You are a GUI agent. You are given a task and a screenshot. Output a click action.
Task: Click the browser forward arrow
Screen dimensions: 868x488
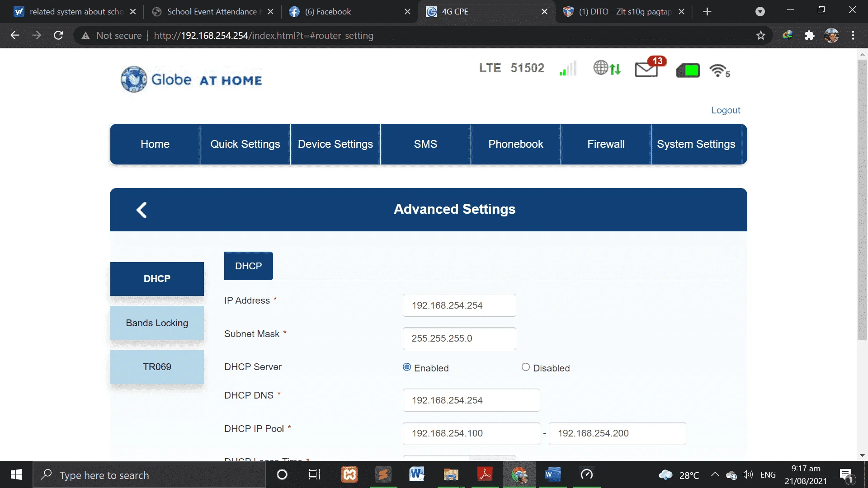click(x=37, y=35)
